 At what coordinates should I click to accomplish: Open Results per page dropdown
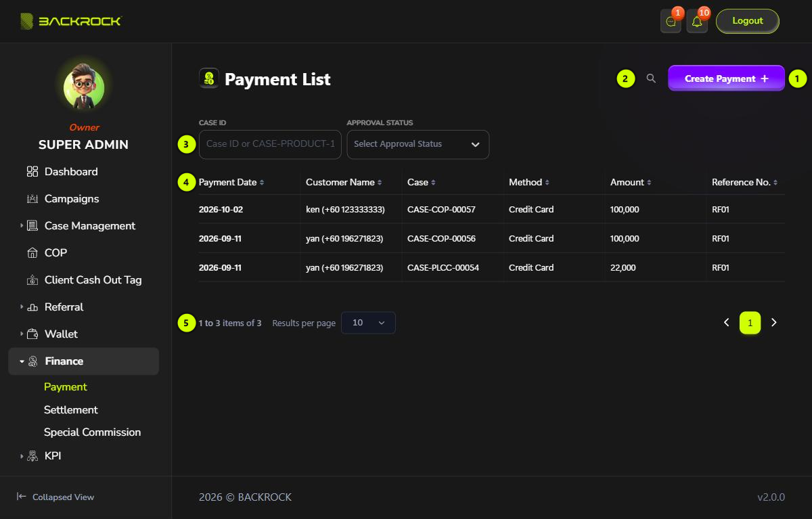pyautogui.click(x=368, y=323)
